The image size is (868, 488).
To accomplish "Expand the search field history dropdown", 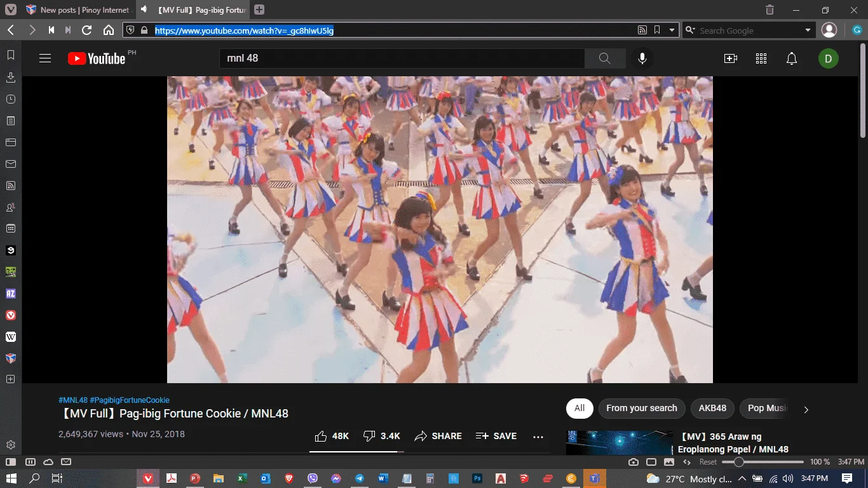I will [808, 30].
